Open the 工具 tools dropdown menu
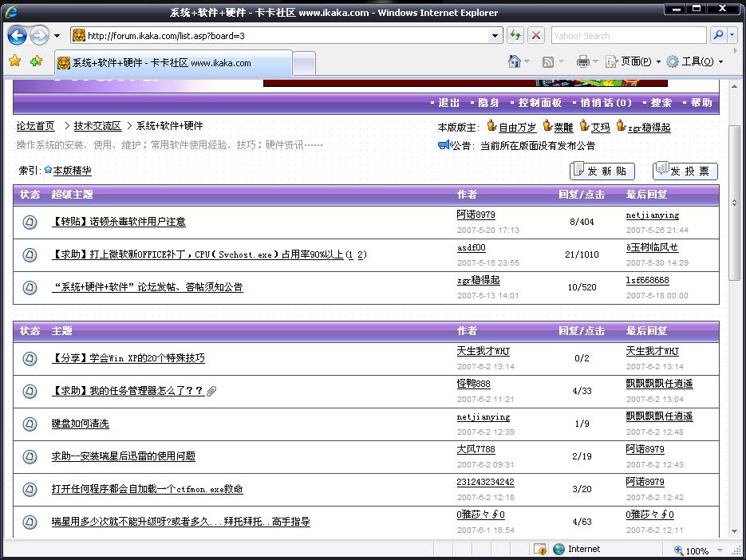The height and width of the screenshot is (560, 746). tap(694, 61)
